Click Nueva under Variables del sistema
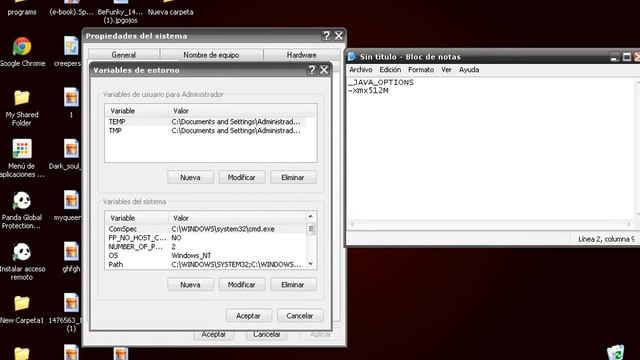Image resolution: width=640 pixels, height=360 pixels. click(x=190, y=284)
